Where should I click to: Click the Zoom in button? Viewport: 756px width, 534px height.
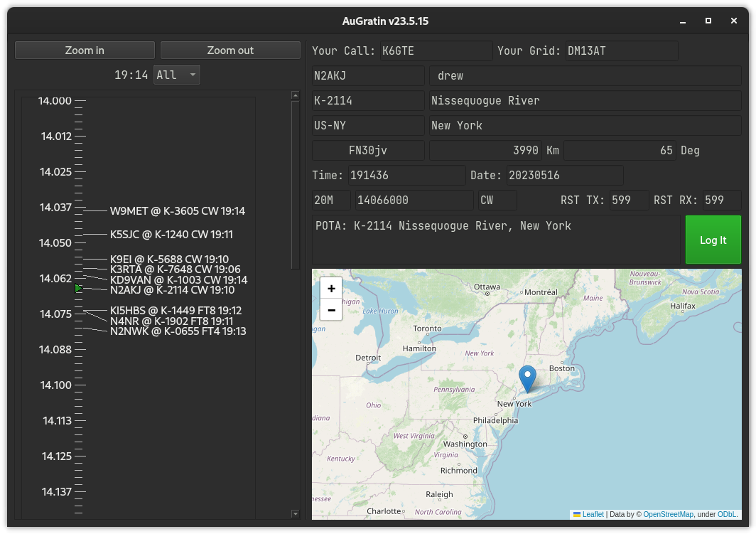click(x=85, y=50)
